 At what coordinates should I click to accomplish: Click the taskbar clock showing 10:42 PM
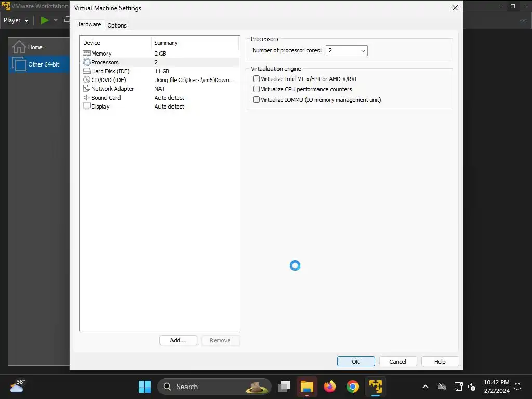(x=496, y=387)
